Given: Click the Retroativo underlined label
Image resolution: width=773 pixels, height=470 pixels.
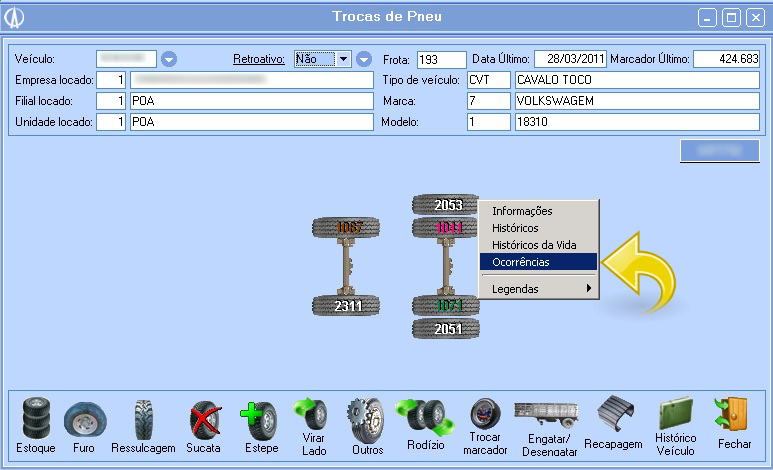Looking at the screenshot, I should click(x=260, y=59).
